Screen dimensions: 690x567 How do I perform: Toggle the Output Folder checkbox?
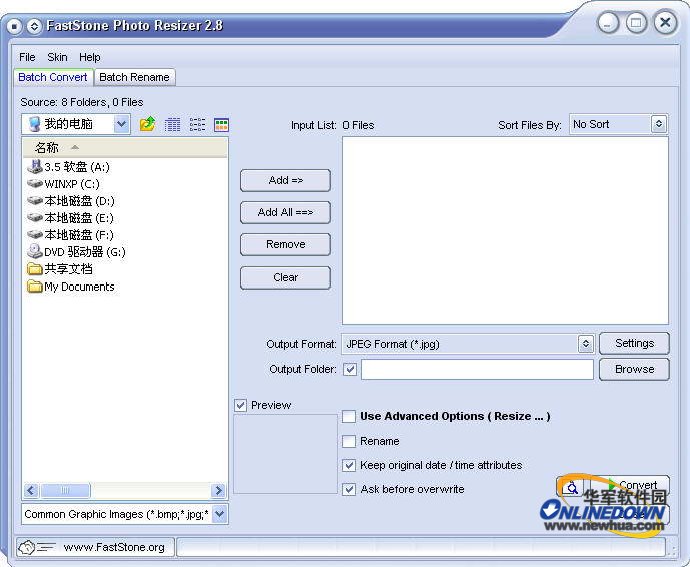(x=350, y=369)
